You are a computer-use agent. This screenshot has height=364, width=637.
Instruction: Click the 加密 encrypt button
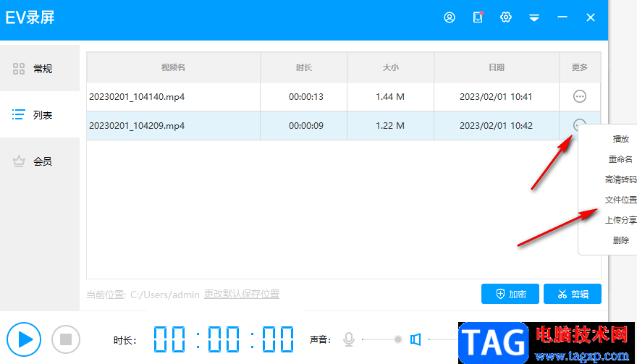click(x=510, y=294)
